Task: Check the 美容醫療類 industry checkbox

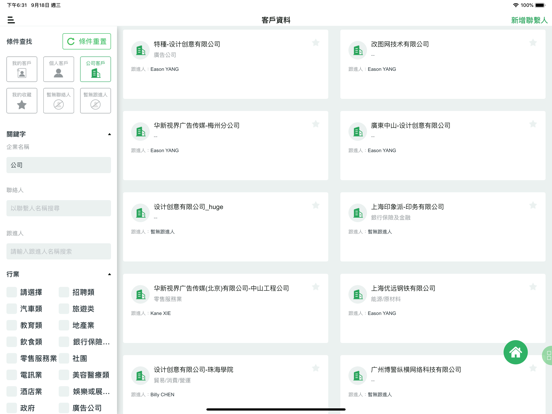Action: tap(64, 375)
